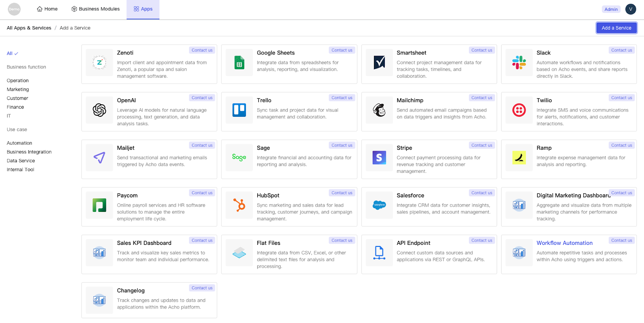Filter by IT business function
The image size is (644, 323).
[9, 116]
